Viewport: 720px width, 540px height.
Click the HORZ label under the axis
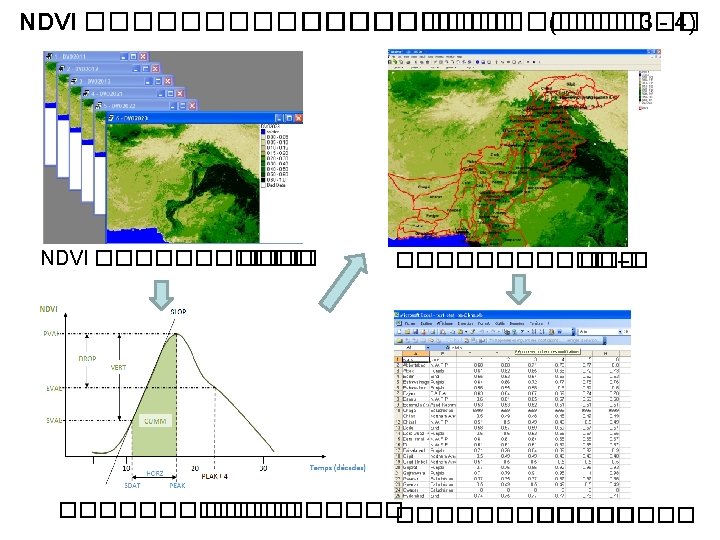pyautogui.click(x=155, y=473)
